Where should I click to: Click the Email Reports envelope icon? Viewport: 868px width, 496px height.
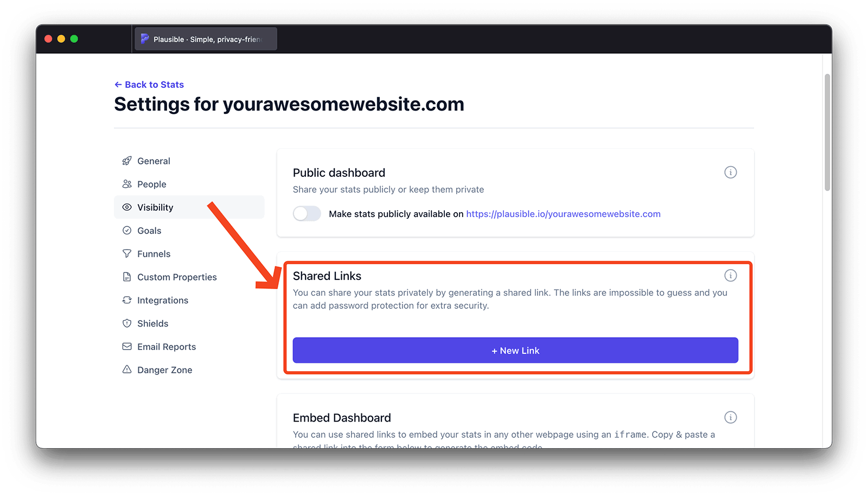coord(127,347)
